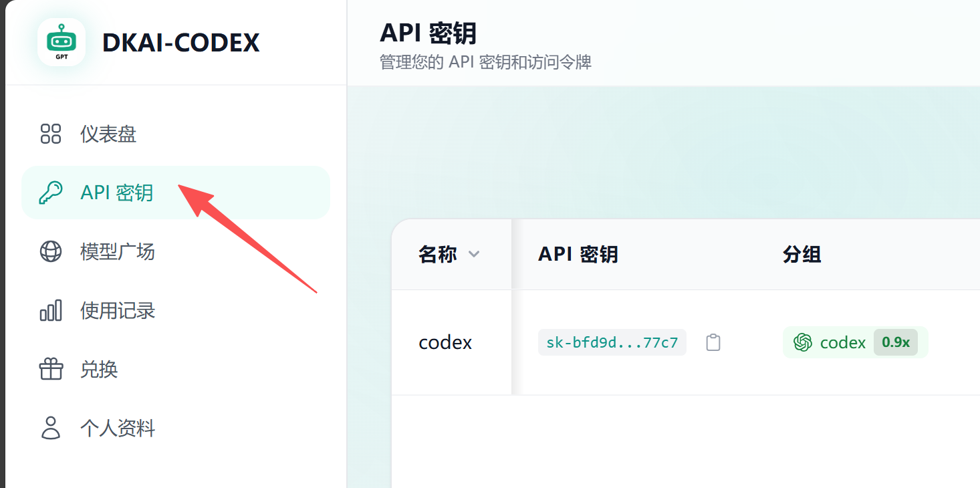The height and width of the screenshot is (488, 980).
Task: Click the redeem gift box icon
Action: click(51, 369)
